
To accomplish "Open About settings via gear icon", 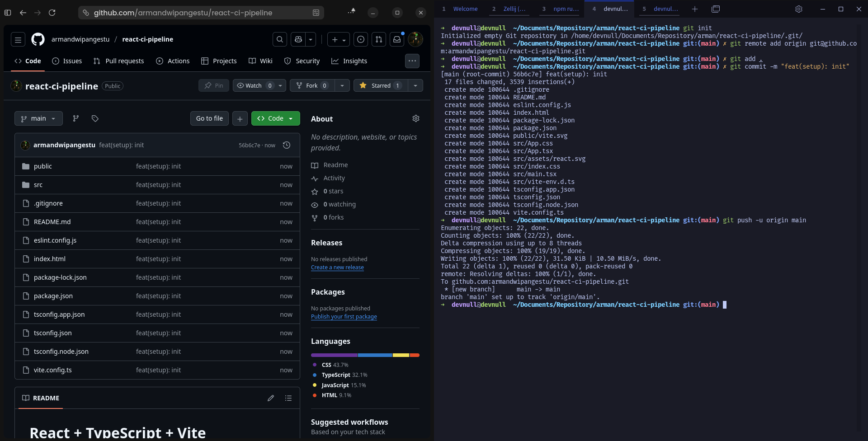I will tap(416, 118).
